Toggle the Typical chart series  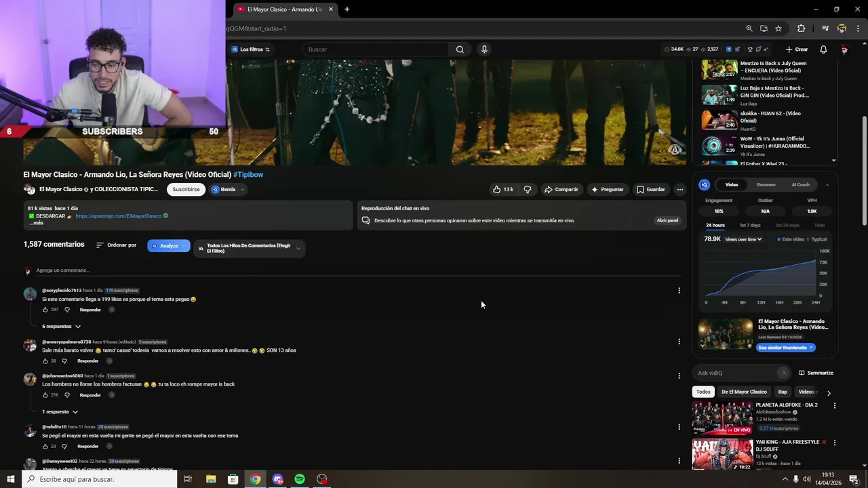pos(817,239)
